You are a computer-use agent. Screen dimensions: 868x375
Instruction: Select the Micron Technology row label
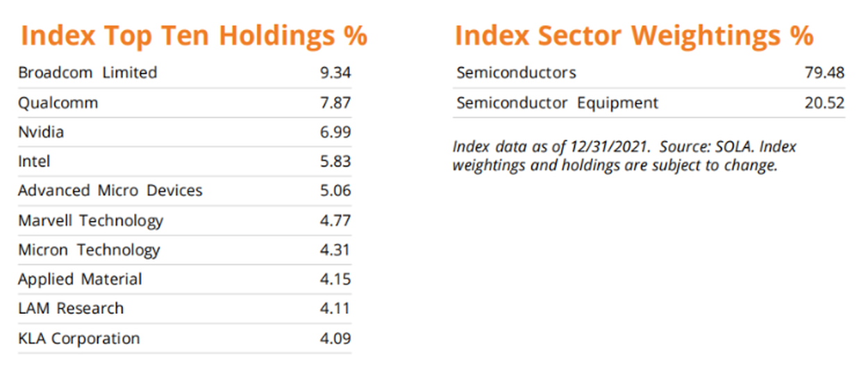tap(89, 250)
